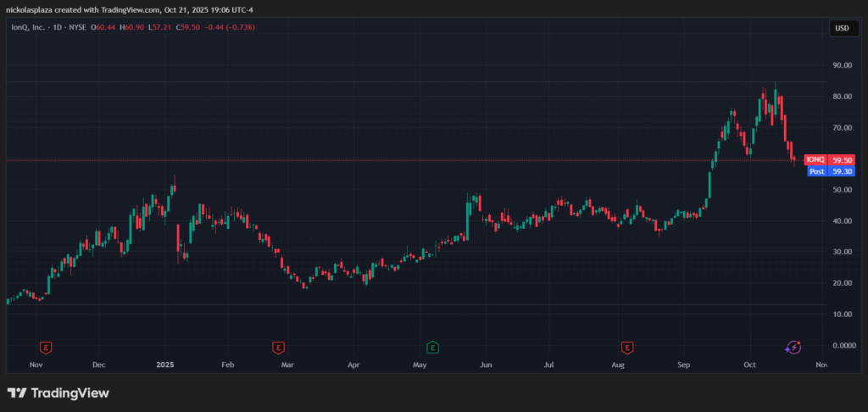Image resolution: width=868 pixels, height=412 pixels.
Task: Select the Post 59.30 price label
Action: (829, 171)
